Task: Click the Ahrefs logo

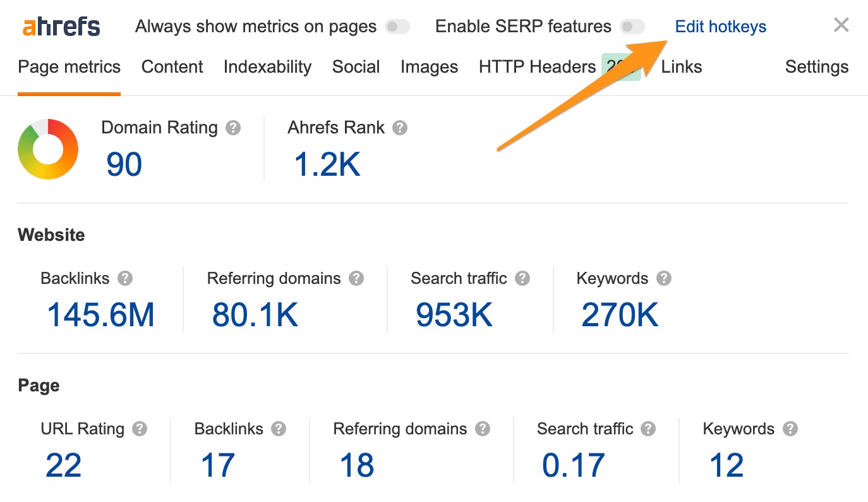Action: pos(61,27)
